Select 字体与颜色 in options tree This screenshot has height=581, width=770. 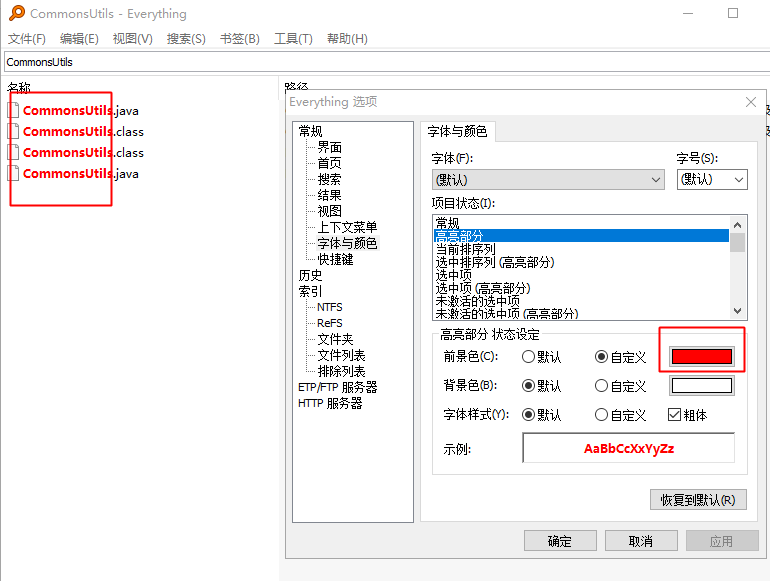pos(347,243)
